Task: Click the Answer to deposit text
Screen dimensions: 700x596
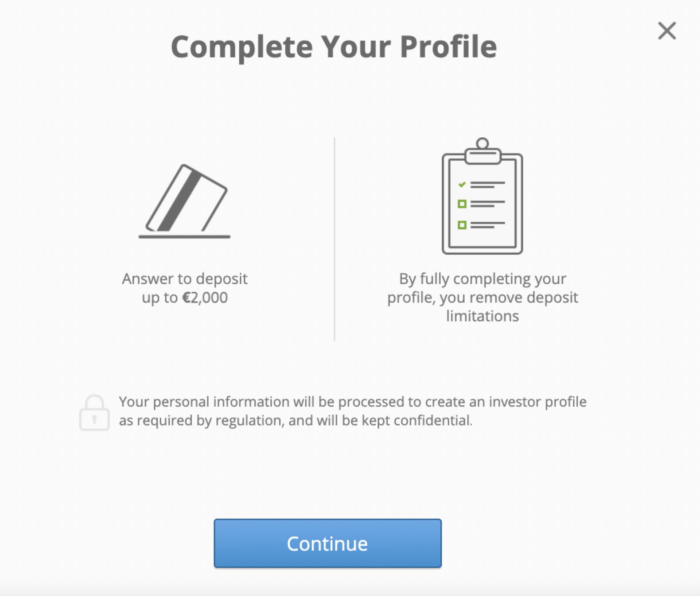Action: [x=185, y=279]
